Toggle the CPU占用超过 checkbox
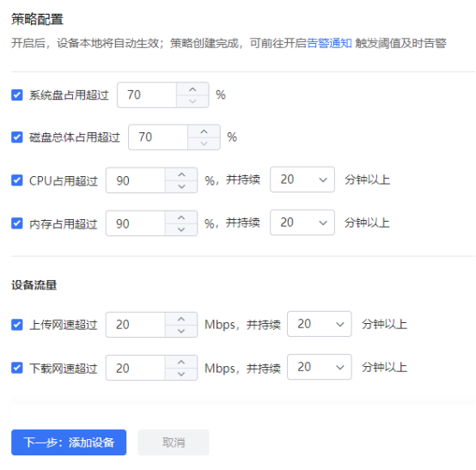Image resolution: width=476 pixels, height=470 pixels. tap(17, 180)
